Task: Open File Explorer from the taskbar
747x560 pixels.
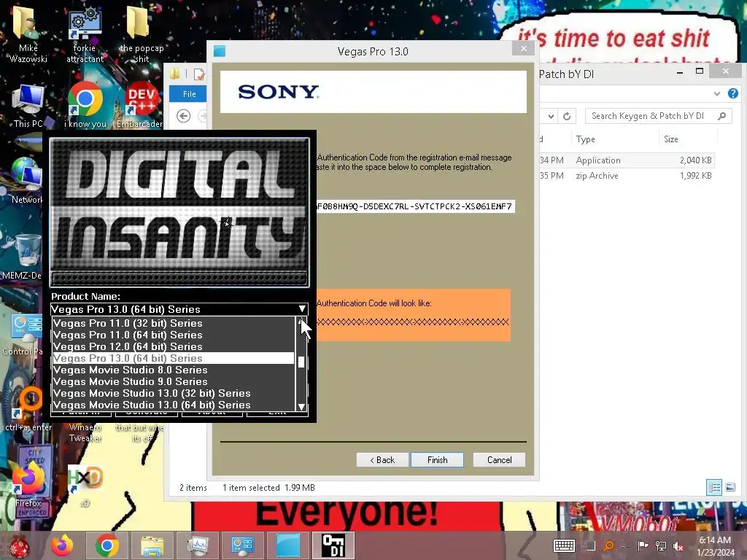Action: (152, 545)
